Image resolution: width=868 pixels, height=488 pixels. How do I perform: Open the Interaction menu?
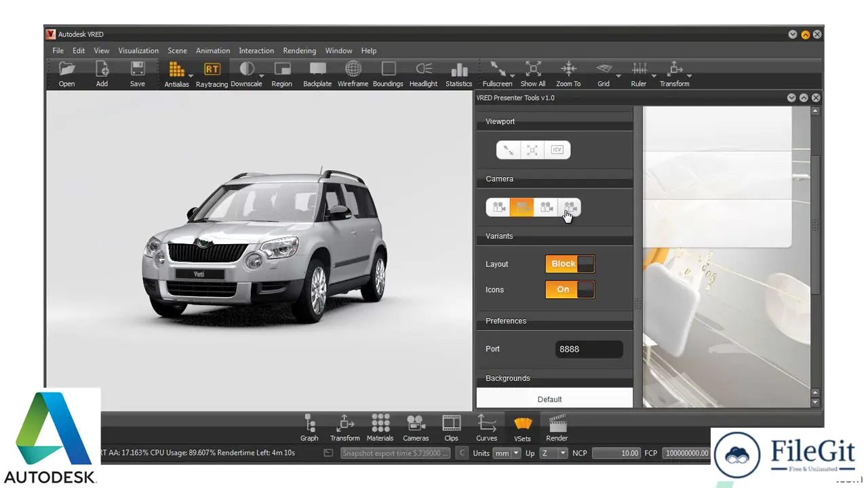256,51
